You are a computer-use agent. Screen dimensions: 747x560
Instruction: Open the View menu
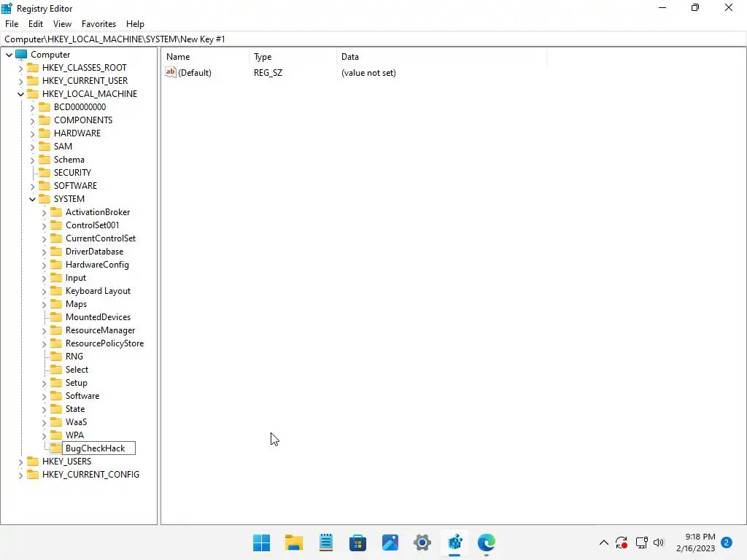pos(62,24)
